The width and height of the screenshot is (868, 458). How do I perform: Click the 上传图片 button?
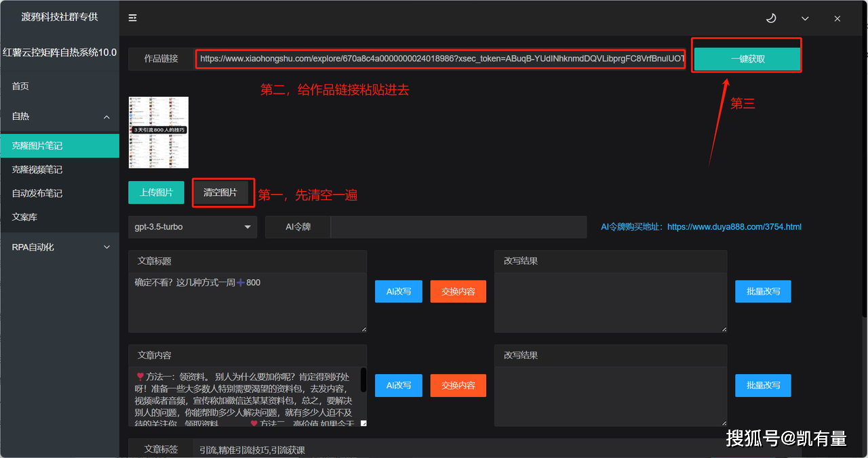pyautogui.click(x=156, y=192)
